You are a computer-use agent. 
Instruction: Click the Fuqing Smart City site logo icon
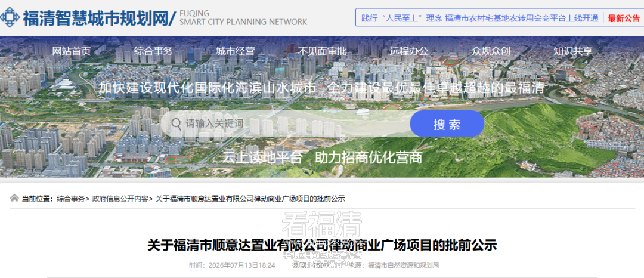click(9, 18)
